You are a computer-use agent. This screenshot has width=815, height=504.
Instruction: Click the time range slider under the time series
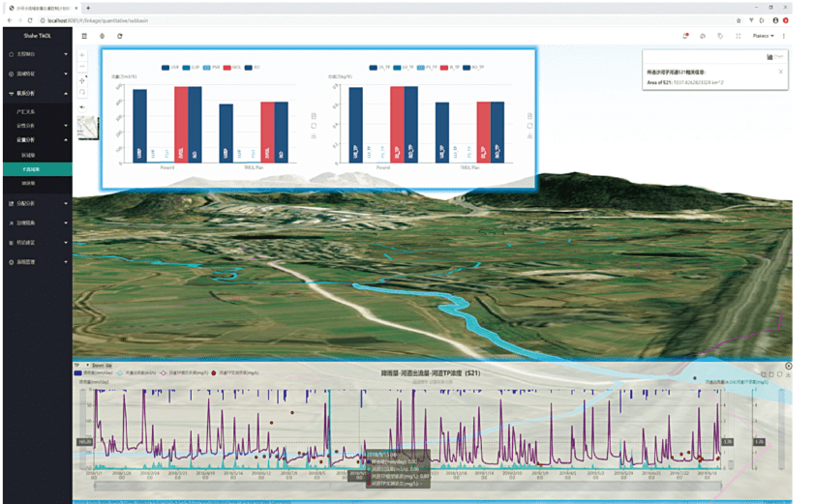408,486
